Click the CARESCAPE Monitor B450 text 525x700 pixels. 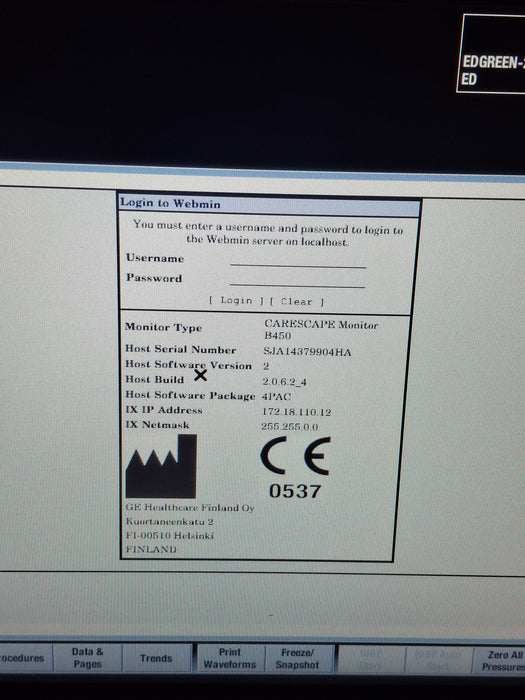[321, 329]
